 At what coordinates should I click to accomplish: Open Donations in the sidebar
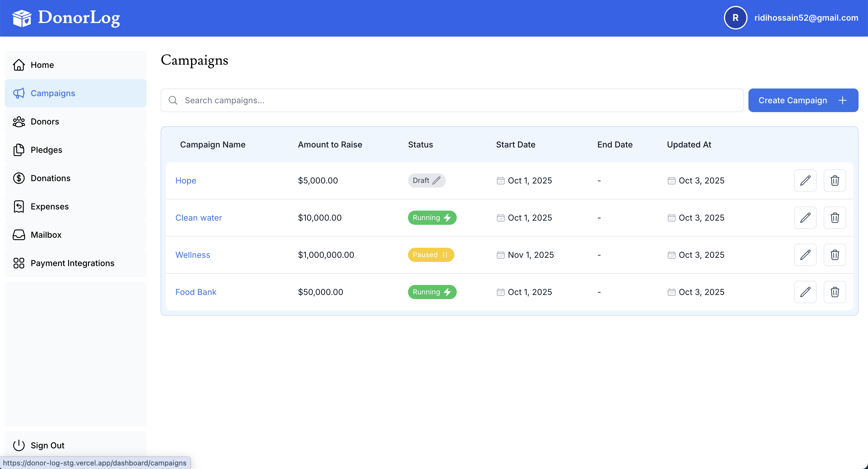pos(50,178)
